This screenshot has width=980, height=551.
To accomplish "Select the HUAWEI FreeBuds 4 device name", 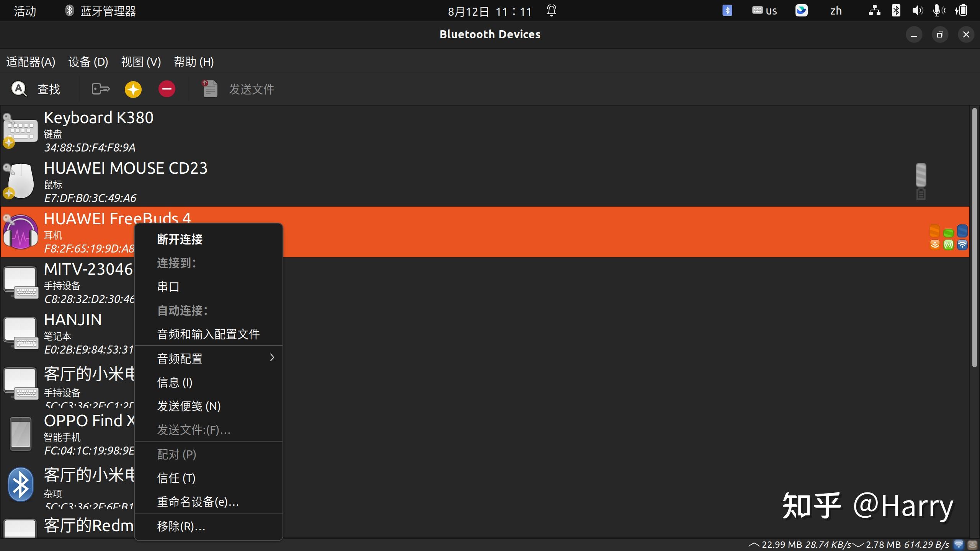I will point(117,218).
